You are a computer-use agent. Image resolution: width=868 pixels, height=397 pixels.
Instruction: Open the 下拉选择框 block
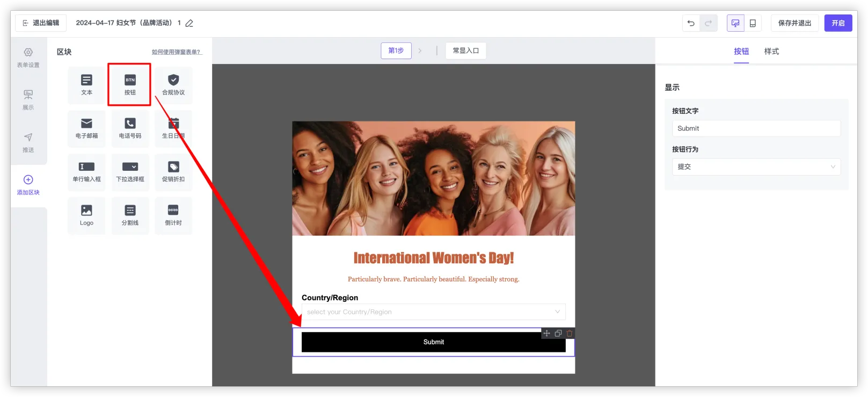(130, 172)
